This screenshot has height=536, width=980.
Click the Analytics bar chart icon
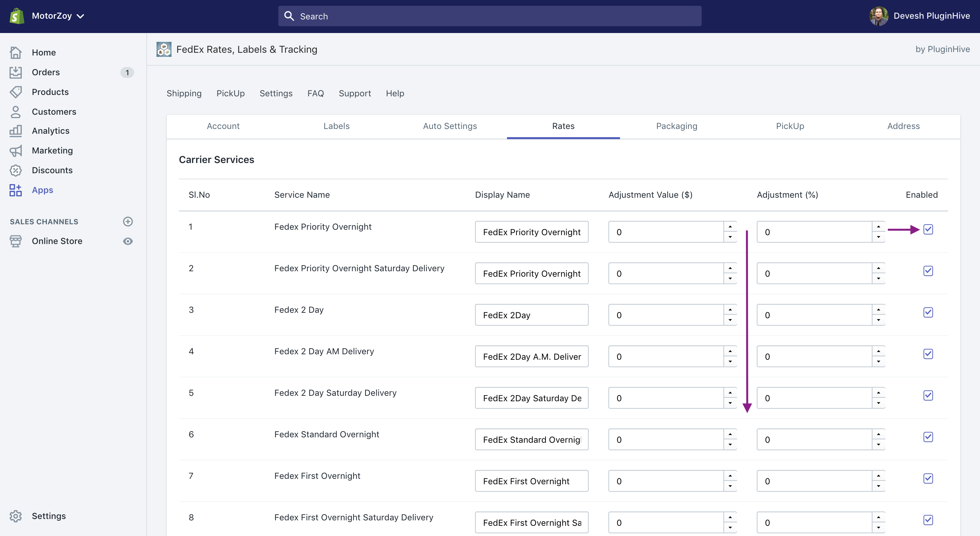(16, 131)
